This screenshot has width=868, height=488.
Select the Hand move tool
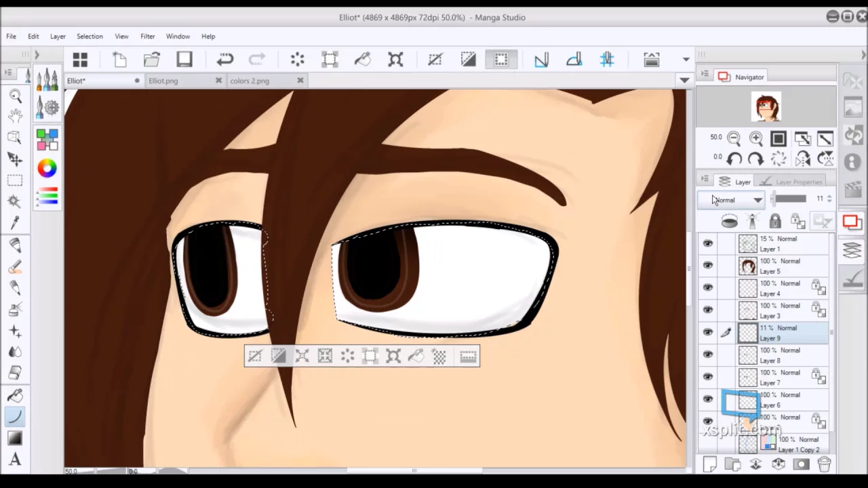pos(15,117)
